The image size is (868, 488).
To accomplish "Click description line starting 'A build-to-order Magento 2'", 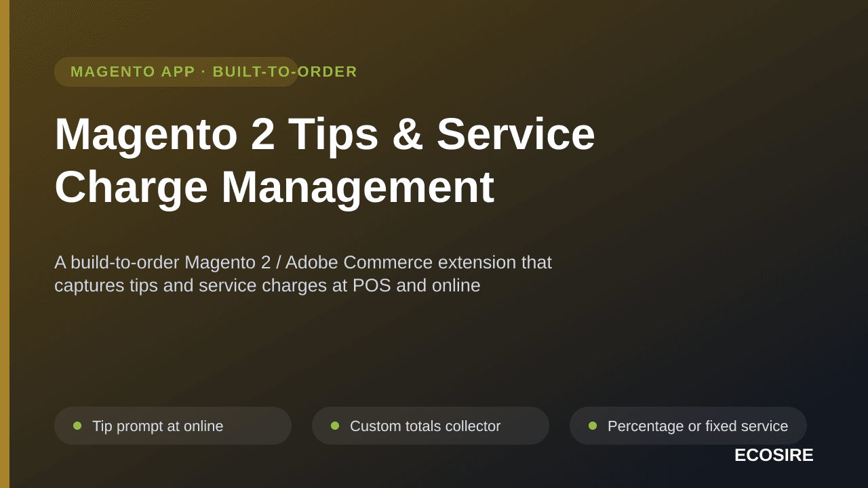I will [303, 262].
